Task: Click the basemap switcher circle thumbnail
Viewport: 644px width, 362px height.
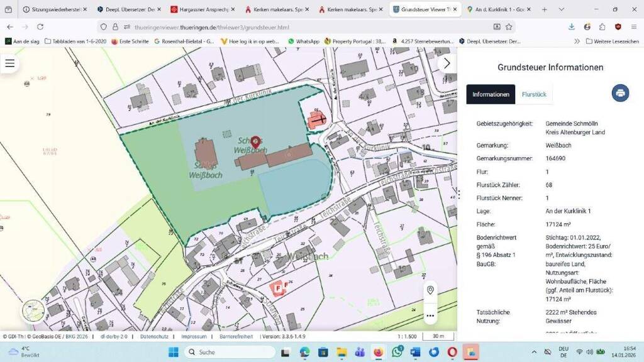Action: [33, 310]
